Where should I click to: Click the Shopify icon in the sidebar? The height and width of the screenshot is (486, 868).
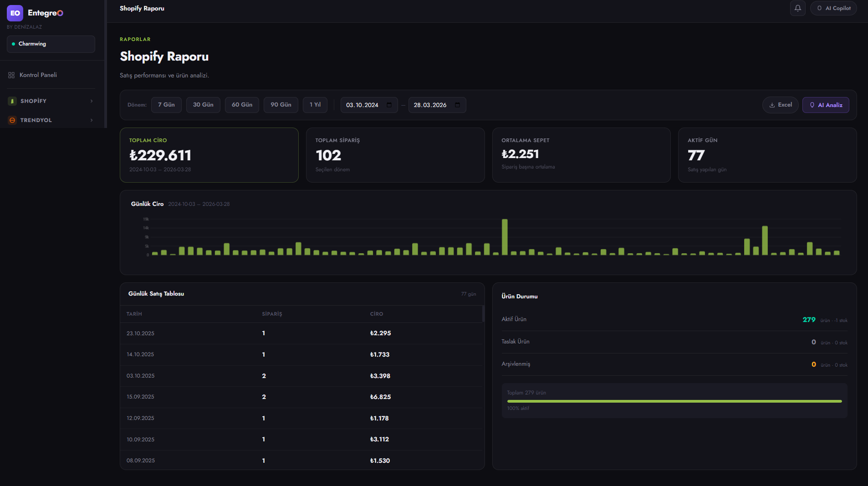coord(11,101)
